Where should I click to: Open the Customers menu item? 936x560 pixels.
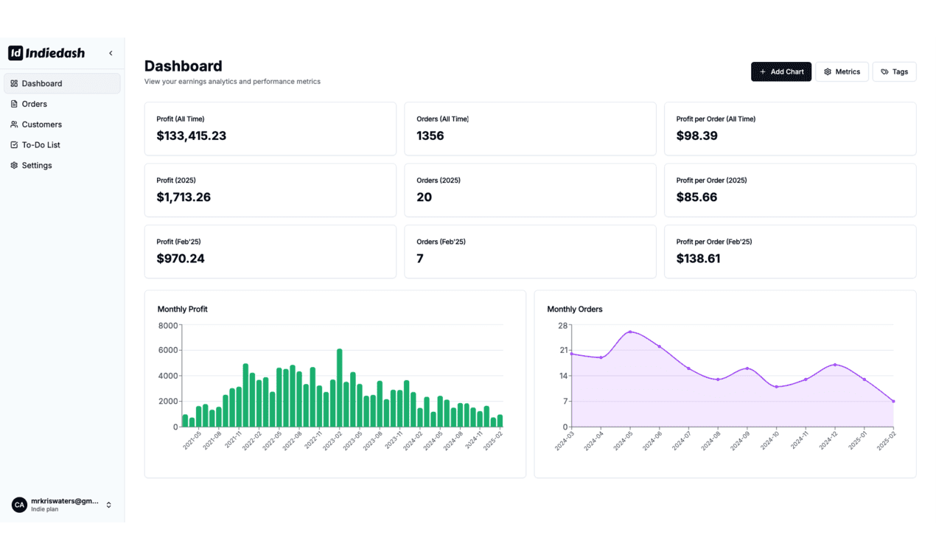pyautogui.click(x=62, y=125)
